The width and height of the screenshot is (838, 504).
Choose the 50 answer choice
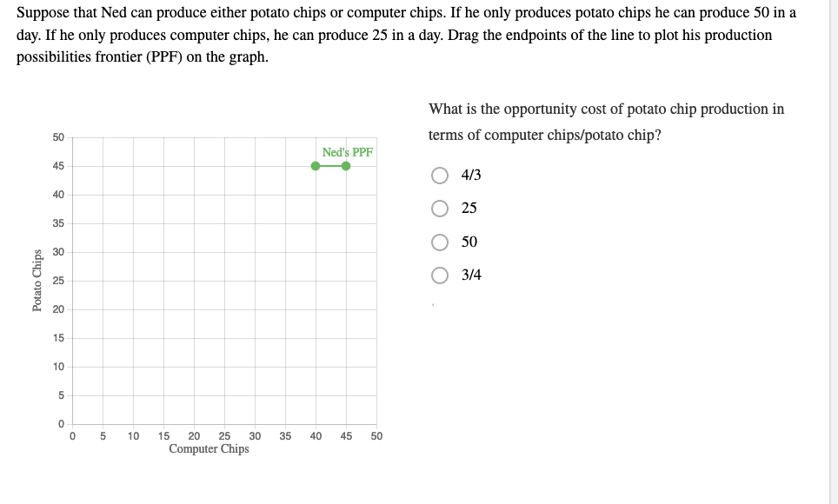[438, 242]
